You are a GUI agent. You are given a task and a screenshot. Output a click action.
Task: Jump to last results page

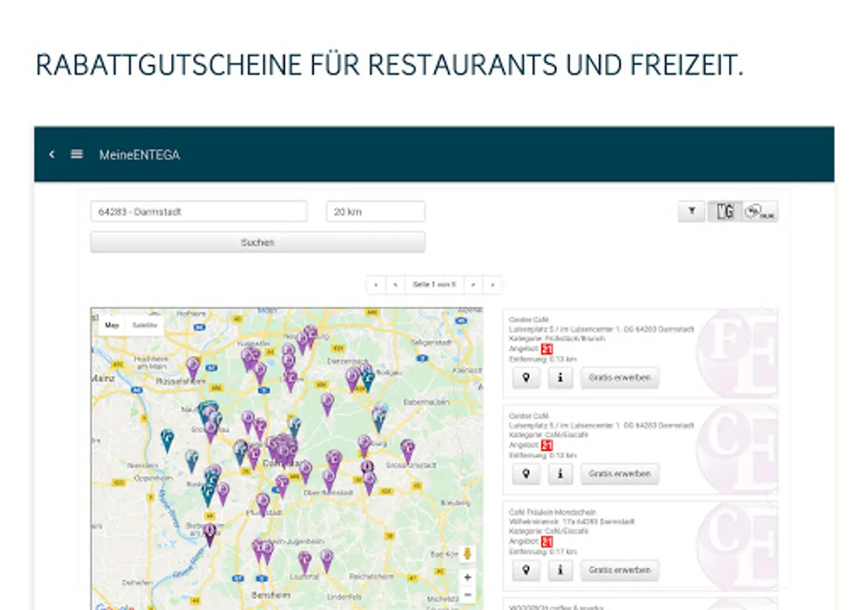[492, 285]
